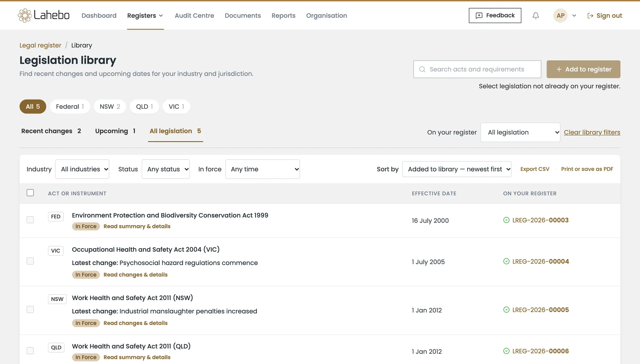Open the On your register dropdown
Viewport: 640px width, 364px height.
pyautogui.click(x=520, y=132)
